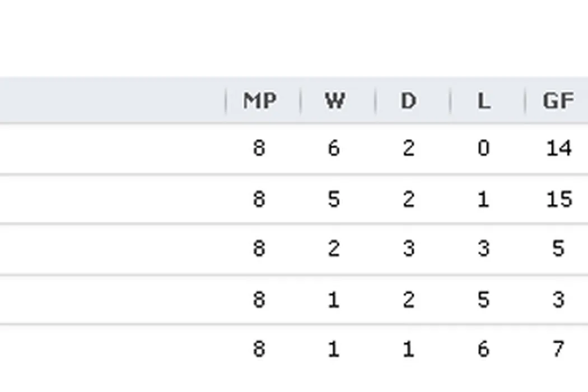Image resolution: width=588 pixels, height=392 pixels.
Task: Select the GF value 5 in third row
Action: point(558,249)
